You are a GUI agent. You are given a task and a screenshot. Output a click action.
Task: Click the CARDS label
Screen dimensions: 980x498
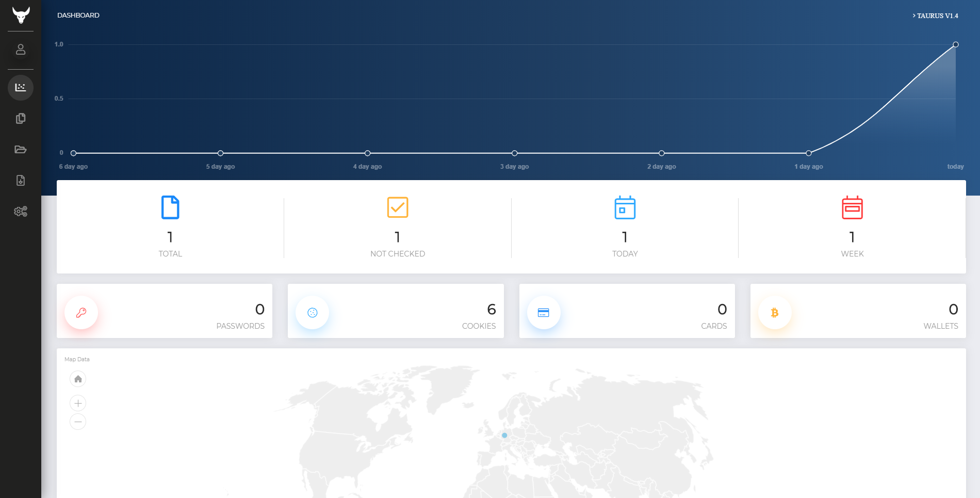point(714,326)
